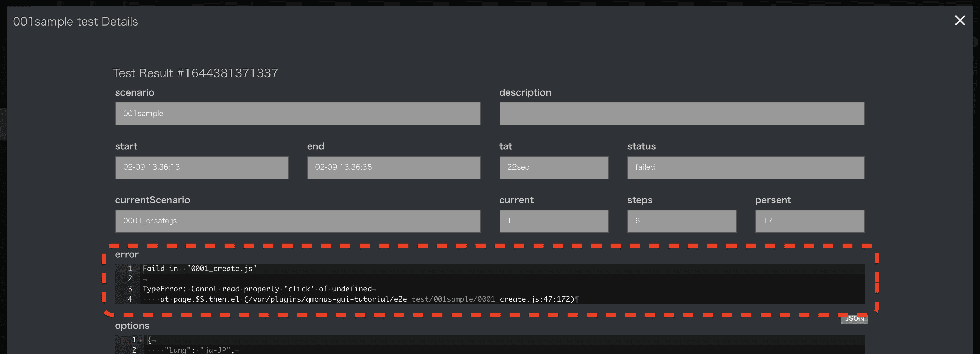
Task: Click the "lang": "ja-JP" line in options
Action: pyautogui.click(x=199, y=350)
